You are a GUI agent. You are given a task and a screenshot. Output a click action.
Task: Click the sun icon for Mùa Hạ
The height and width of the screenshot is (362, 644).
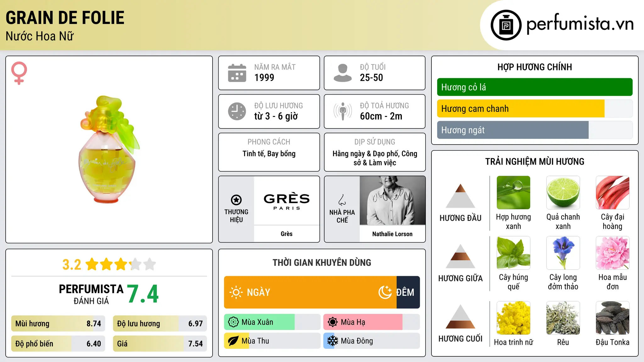333,322
